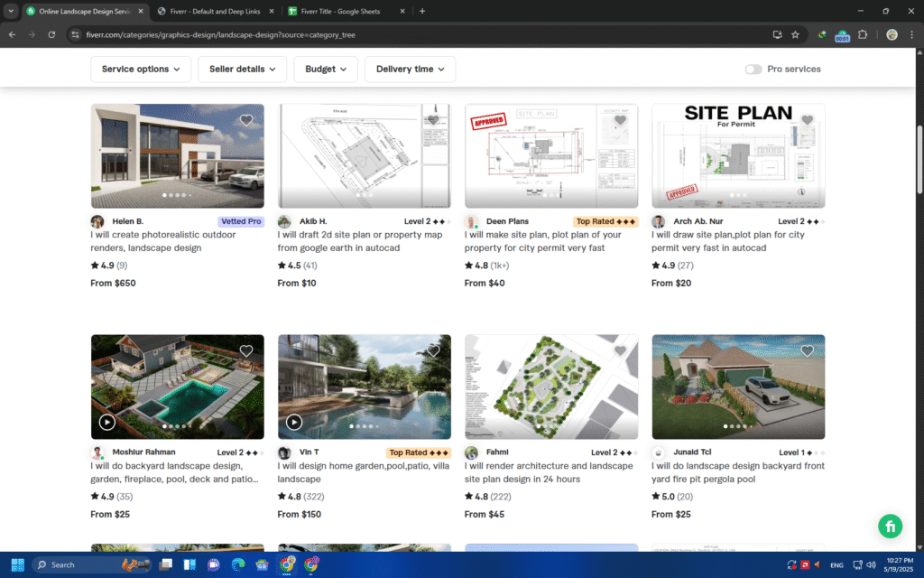Go back to the previous page
Image resolution: width=924 pixels, height=578 pixels.
[x=13, y=35]
